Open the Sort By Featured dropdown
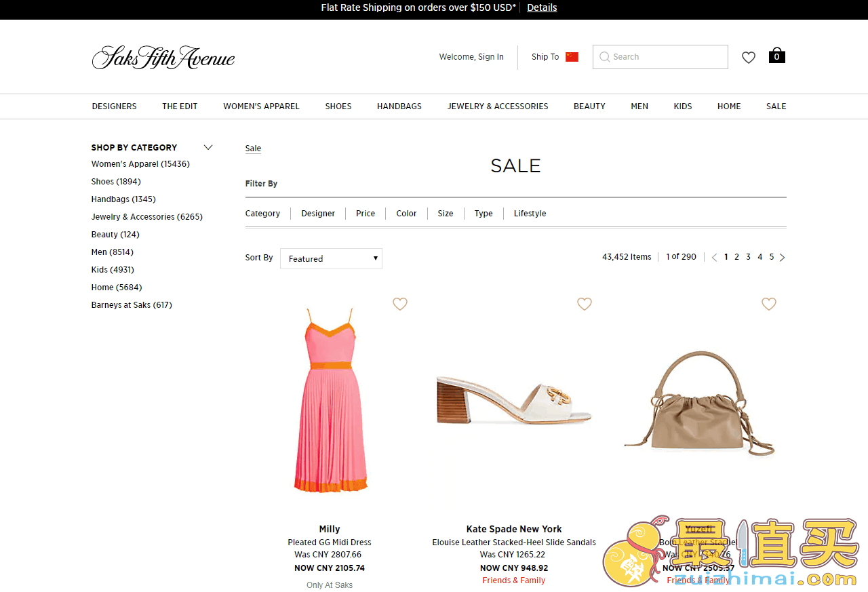Image resolution: width=868 pixels, height=592 pixels. pyautogui.click(x=331, y=258)
